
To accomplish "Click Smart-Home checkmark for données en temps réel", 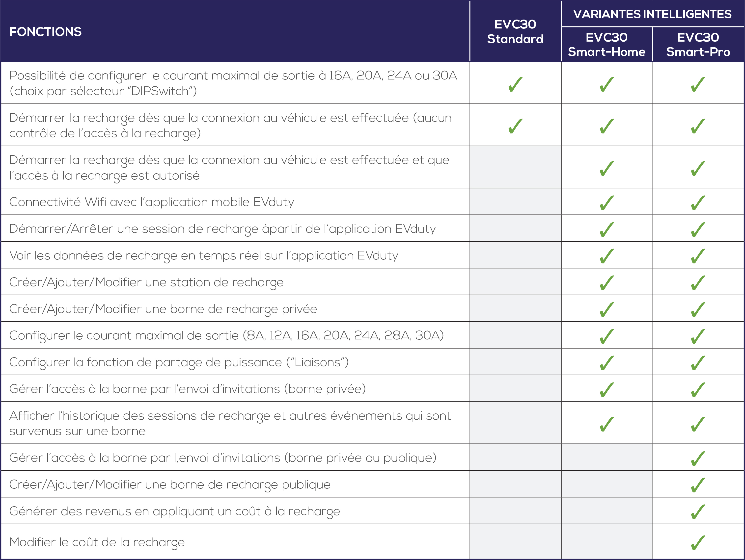I will click(607, 256).
